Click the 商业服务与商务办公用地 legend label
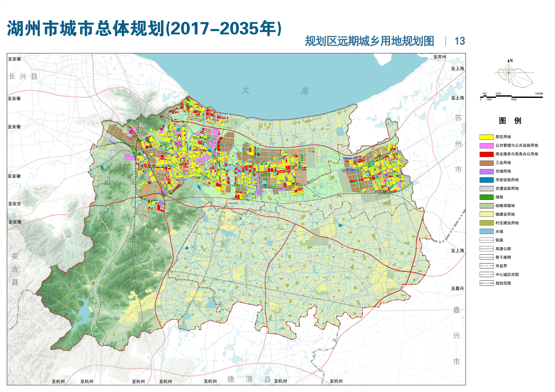 coord(517,154)
